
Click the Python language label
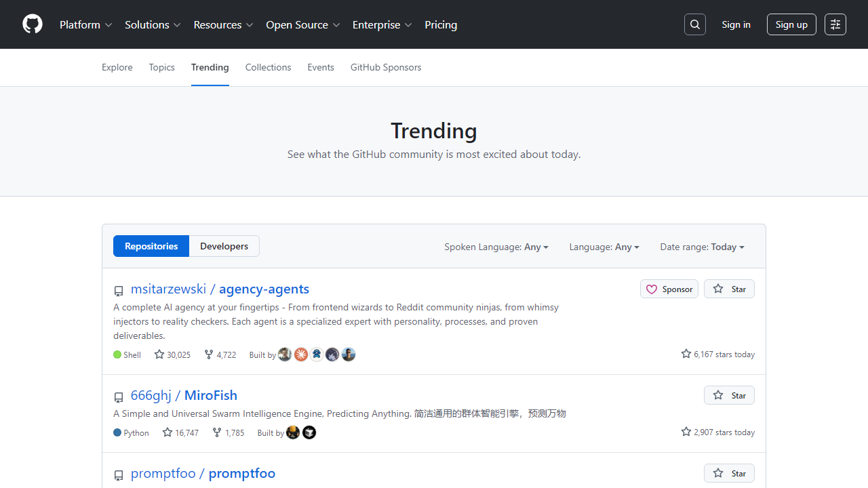136,432
